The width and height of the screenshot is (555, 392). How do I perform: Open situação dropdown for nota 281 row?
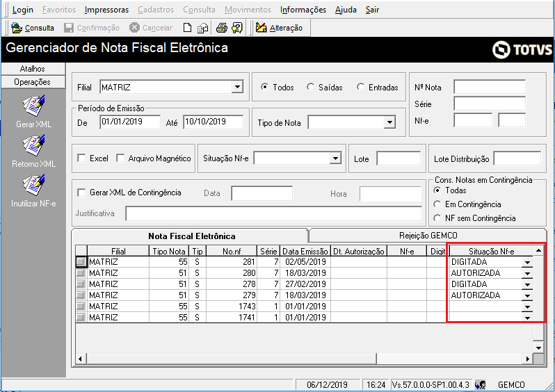point(527,262)
